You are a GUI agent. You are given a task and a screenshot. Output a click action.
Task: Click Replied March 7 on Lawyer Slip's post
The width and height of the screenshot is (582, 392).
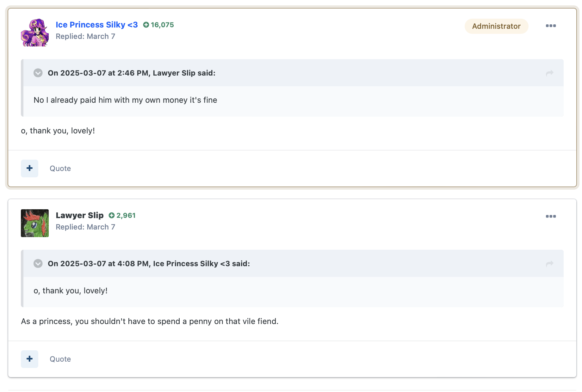[85, 227]
